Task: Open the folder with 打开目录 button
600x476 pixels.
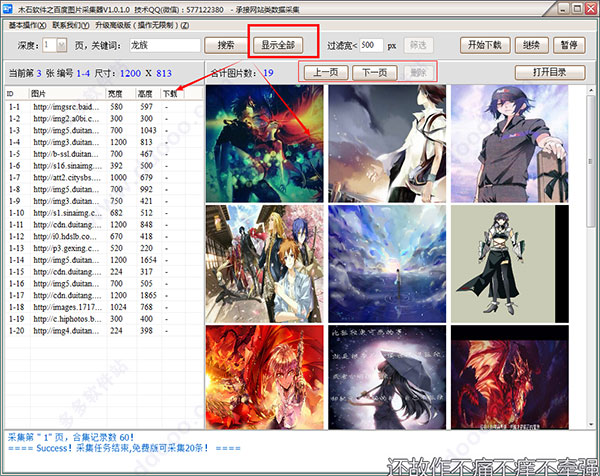Action: (x=550, y=72)
